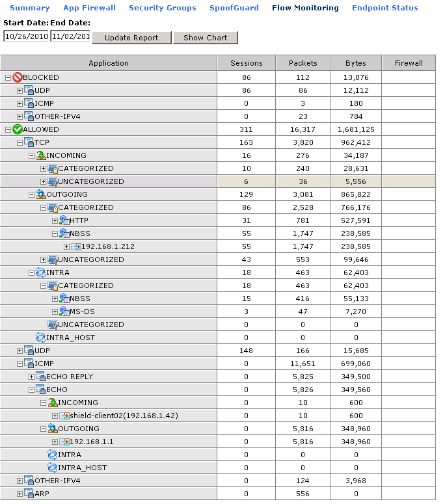This screenshot has height=504, width=445.
Task: Click the shield-client02(192.168.1.42) row label
Action: [x=124, y=416]
